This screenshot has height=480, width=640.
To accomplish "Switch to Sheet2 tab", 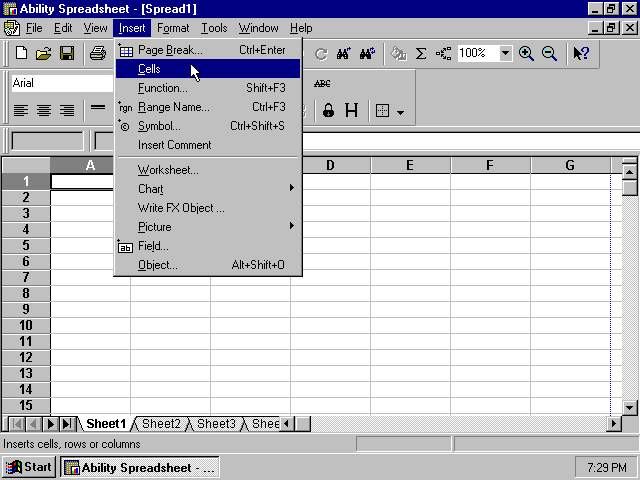I will [161, 424].
